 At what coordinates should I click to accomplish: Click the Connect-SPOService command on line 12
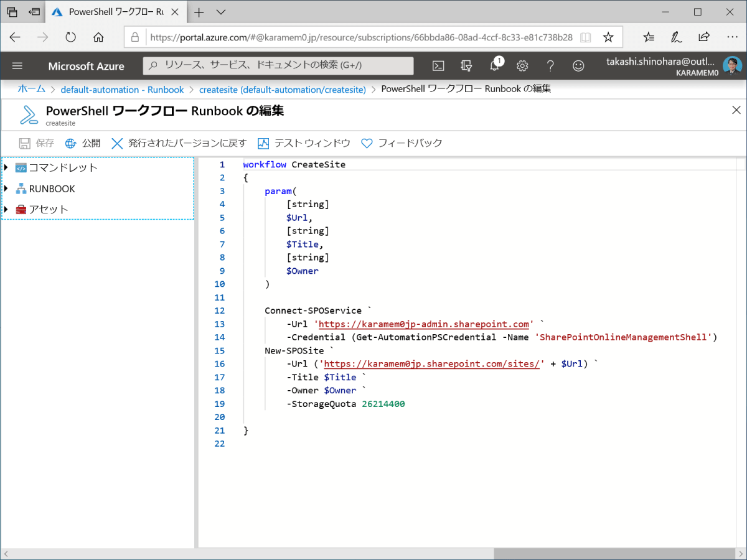(313, 311)
